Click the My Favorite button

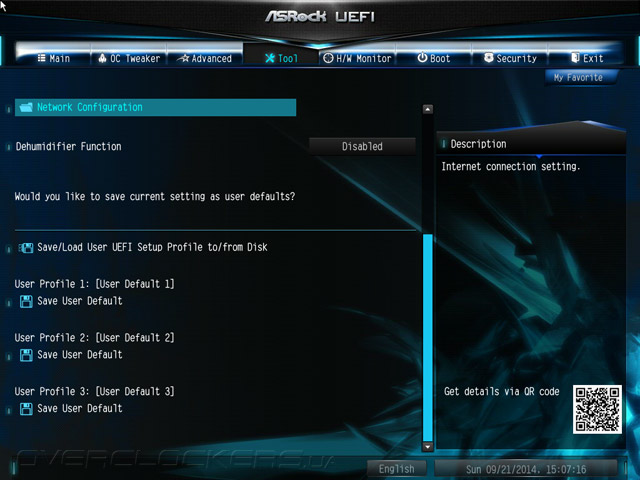tap(578, 78)
